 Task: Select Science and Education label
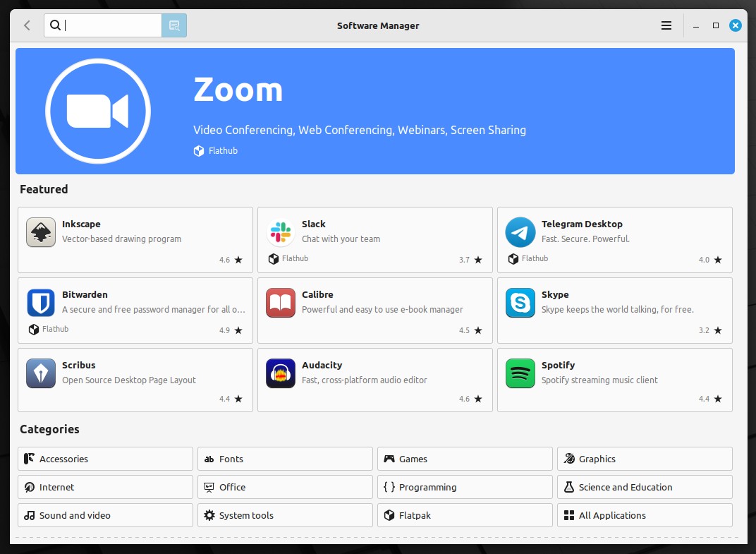coord(626,488)
